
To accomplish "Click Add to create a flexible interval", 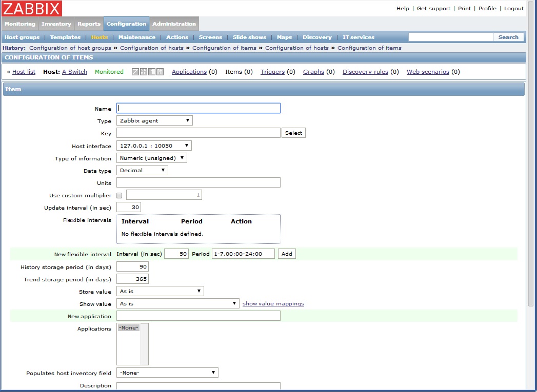I will (287, 253).
